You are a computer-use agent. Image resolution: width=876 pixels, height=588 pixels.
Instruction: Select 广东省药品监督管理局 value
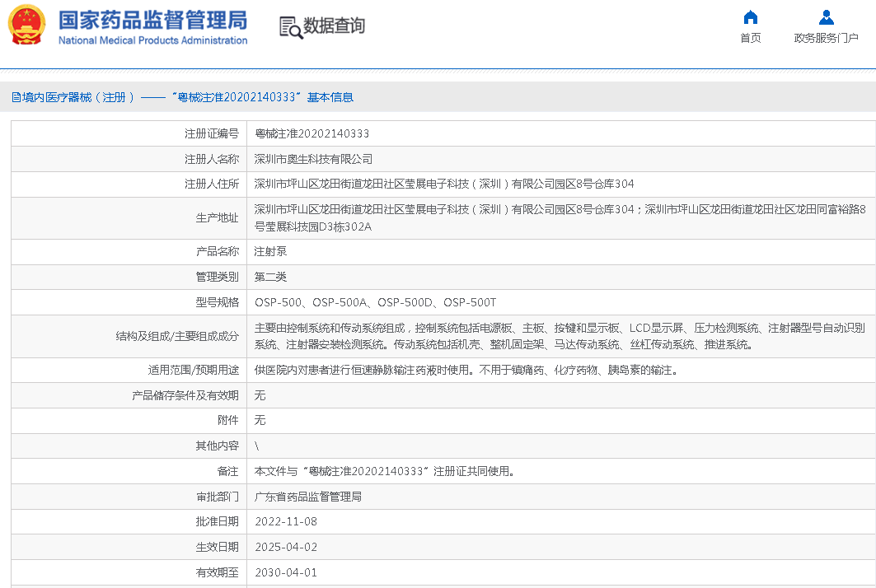tap(308, 497)
